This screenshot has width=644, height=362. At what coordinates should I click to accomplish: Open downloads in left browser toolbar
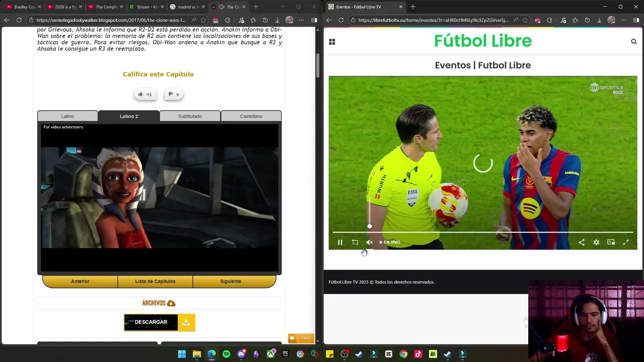(277, 20)
